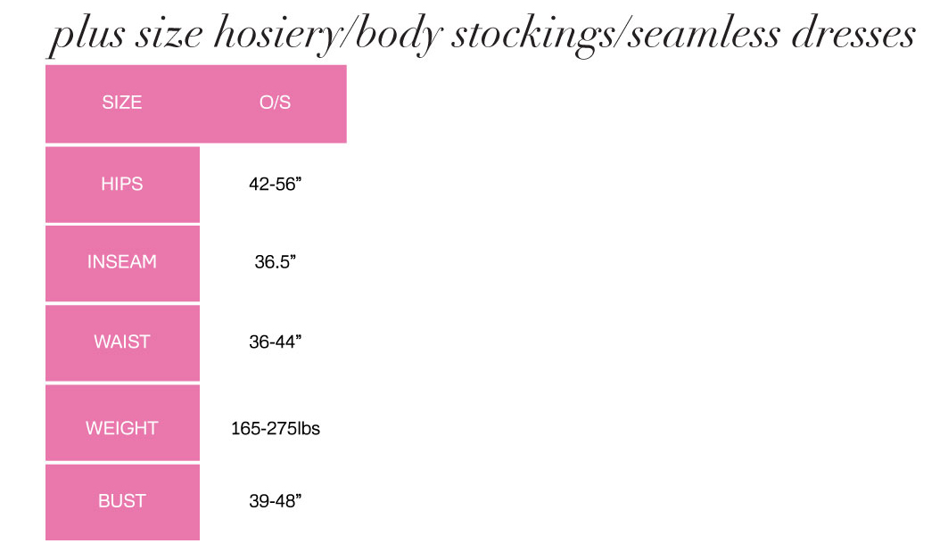Select the O/S column header
This screenshot has width=948, height=560.
click(x=275, y=103)
